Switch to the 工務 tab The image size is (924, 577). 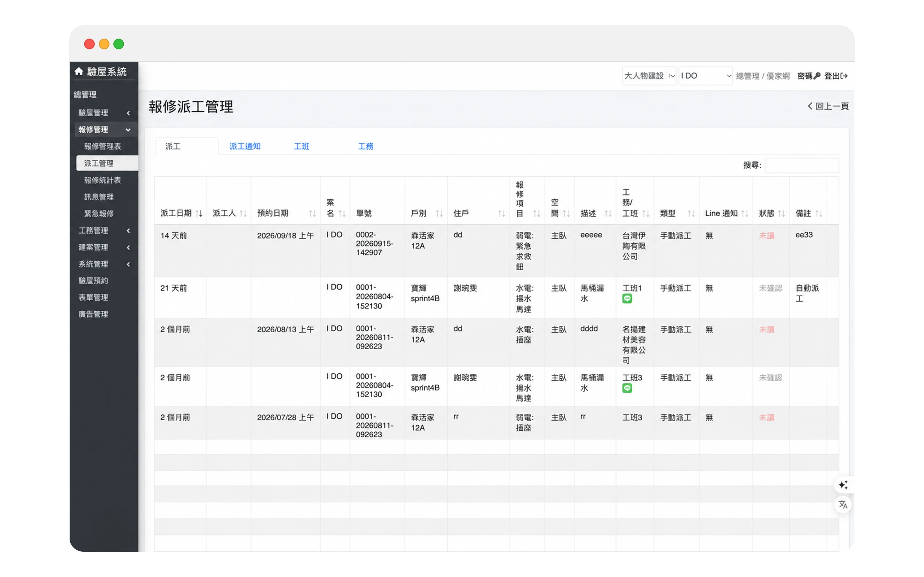coord(365,146)
